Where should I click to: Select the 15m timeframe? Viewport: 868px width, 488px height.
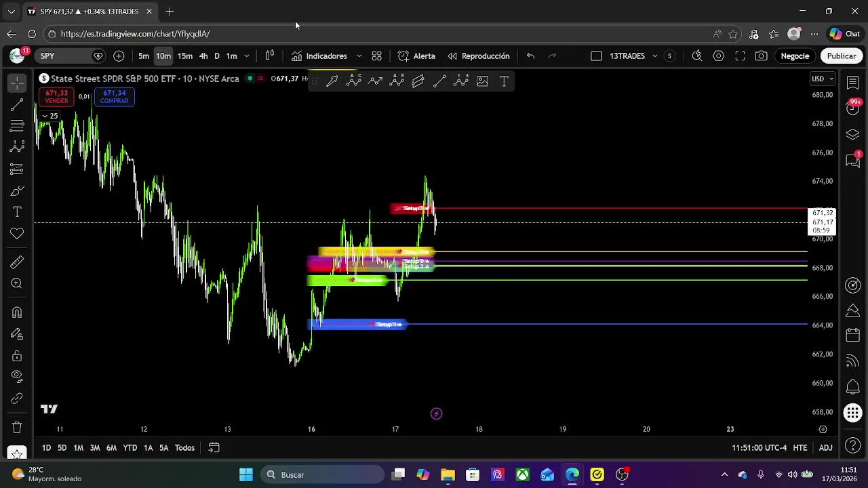pos(185,56)
